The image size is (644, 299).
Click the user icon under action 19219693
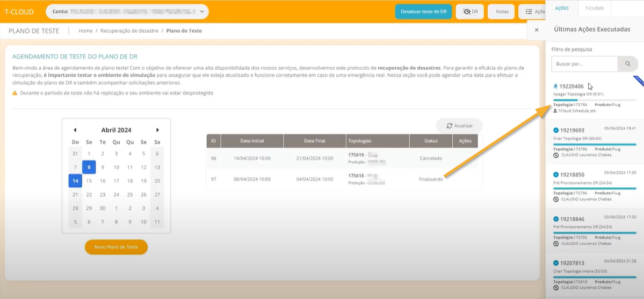[x=556, y=155]
